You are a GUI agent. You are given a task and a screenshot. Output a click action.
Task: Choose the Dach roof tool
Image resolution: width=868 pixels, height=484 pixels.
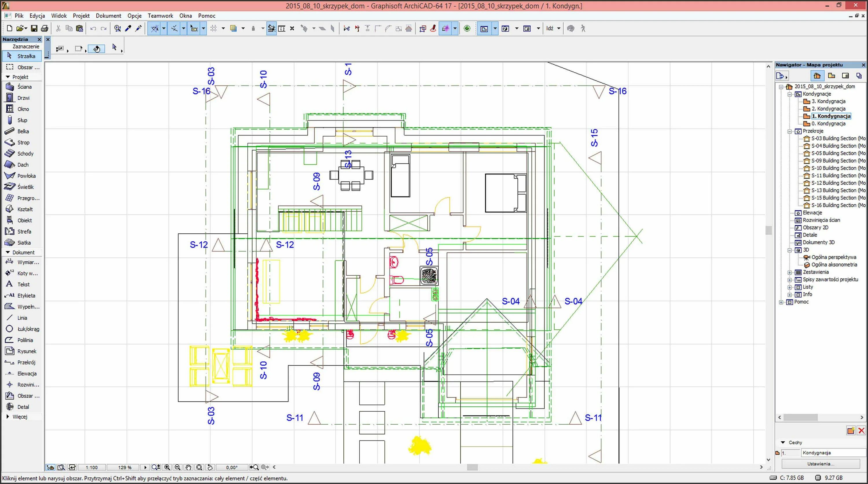(22, 165)
